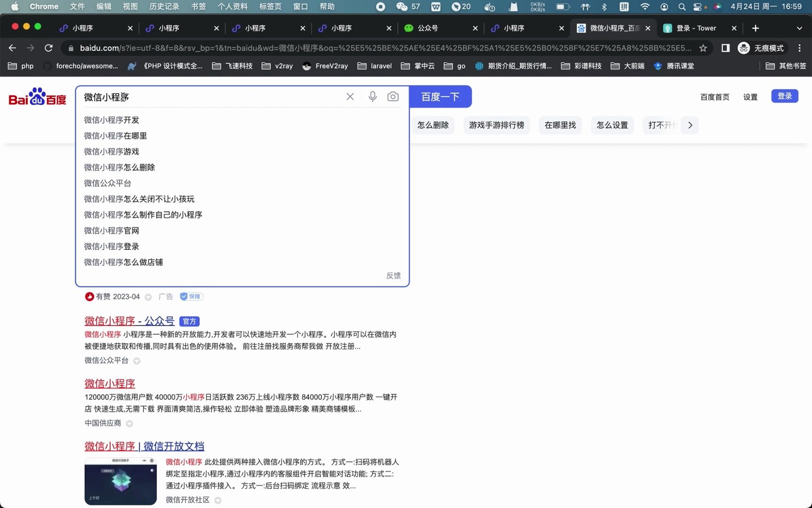Open the 微信小程序 | 微信开放文档 link
The height and width of the screenshot is (508, 812).
144,446
